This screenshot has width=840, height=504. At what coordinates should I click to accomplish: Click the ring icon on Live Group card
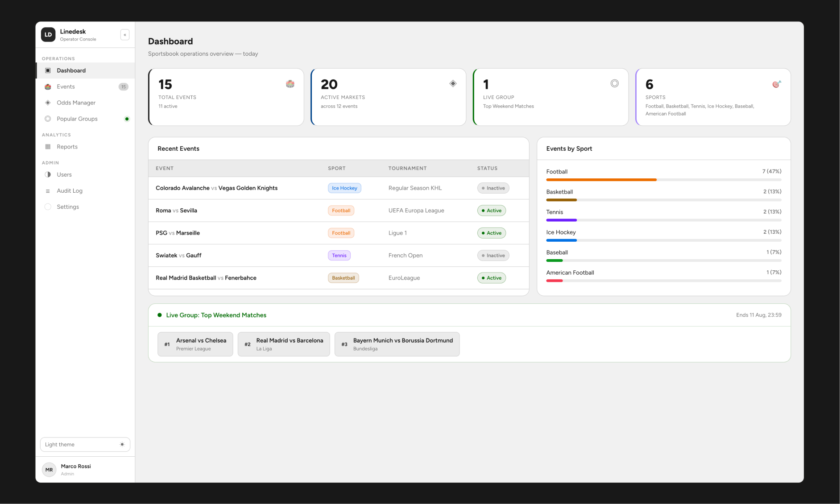615,83
